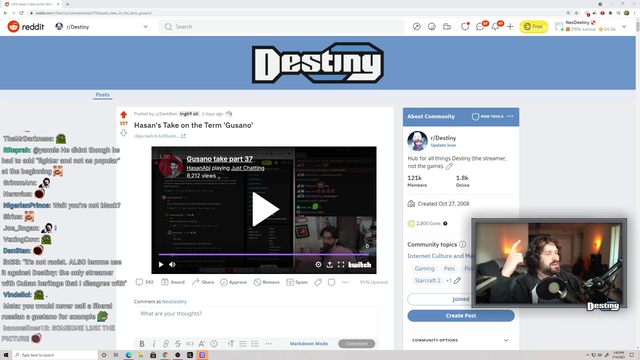Insert a link in comment editor
The height and width of the screenshot is (360, 640).
click(166, 344)
